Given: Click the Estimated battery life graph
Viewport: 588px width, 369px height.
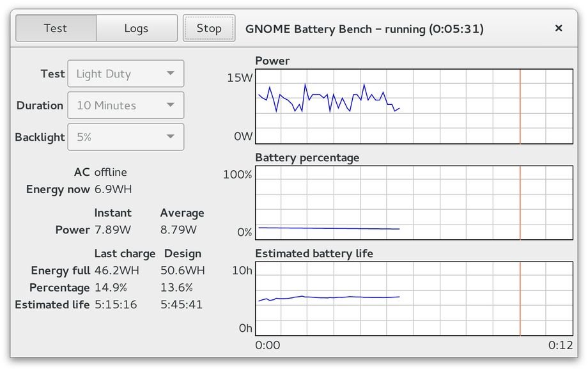Looking at the screenshot, I should point(414,299).
